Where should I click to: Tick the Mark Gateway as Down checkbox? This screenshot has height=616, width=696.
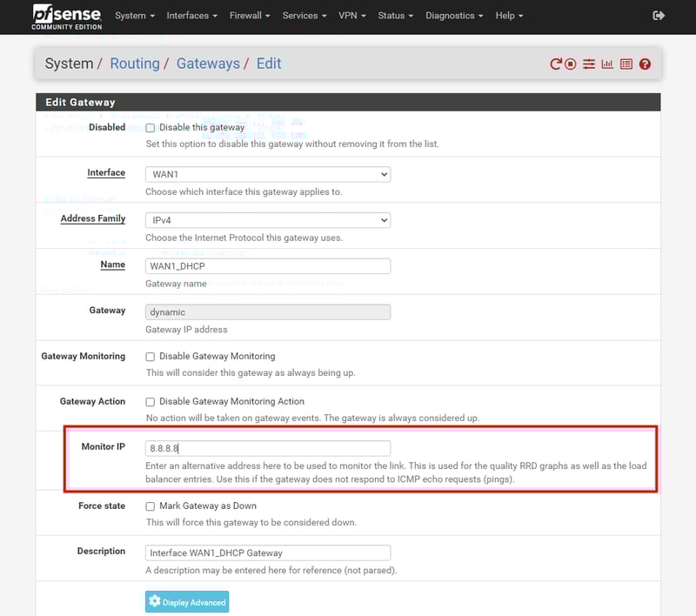click(151, 506)
